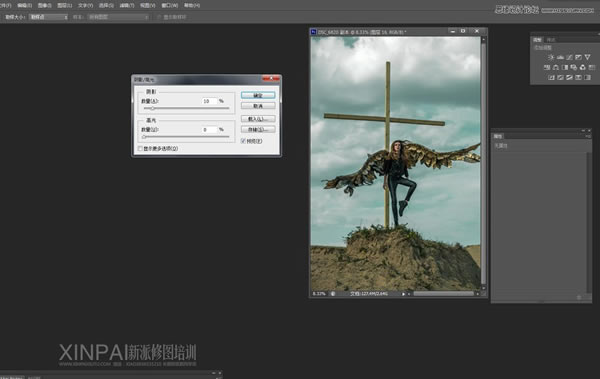Uncheck the preview checkbox in dialog
This screenshot has width=600, height=379.
pyautogui.click(x=243, y=141)
